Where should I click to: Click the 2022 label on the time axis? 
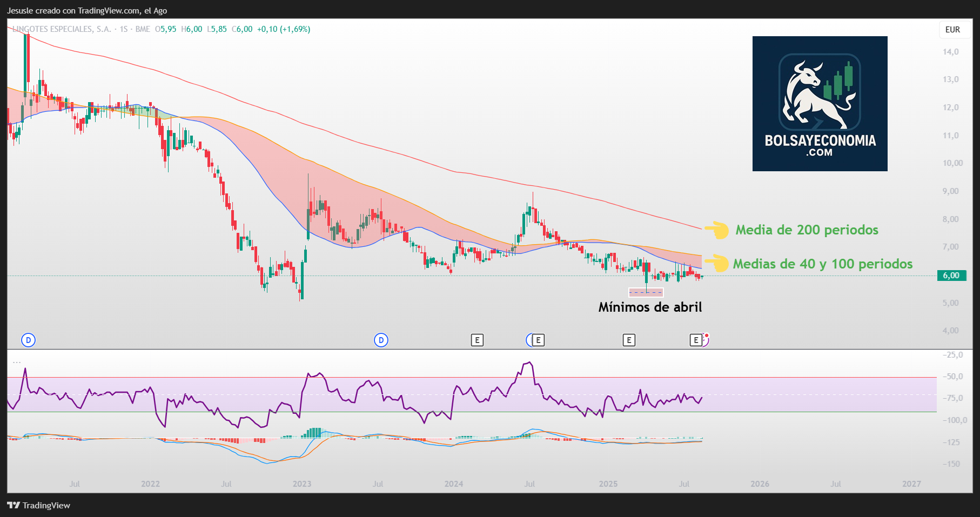(150, 484)
